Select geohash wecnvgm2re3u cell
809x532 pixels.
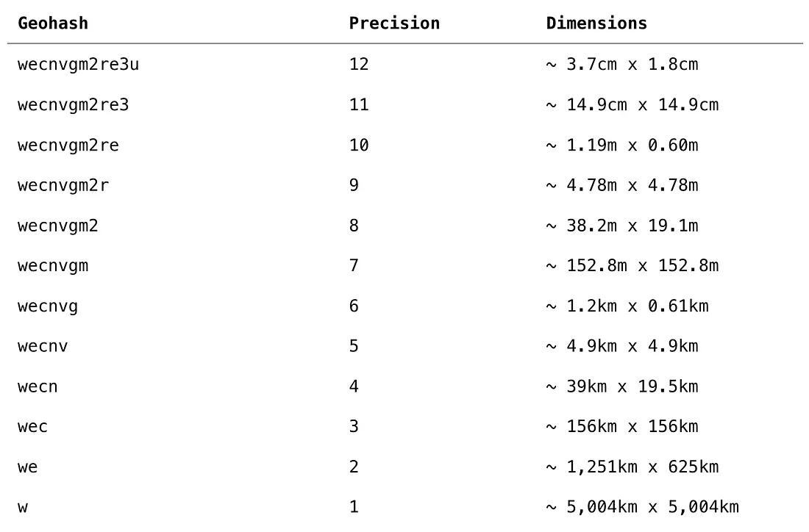point(79,65)
